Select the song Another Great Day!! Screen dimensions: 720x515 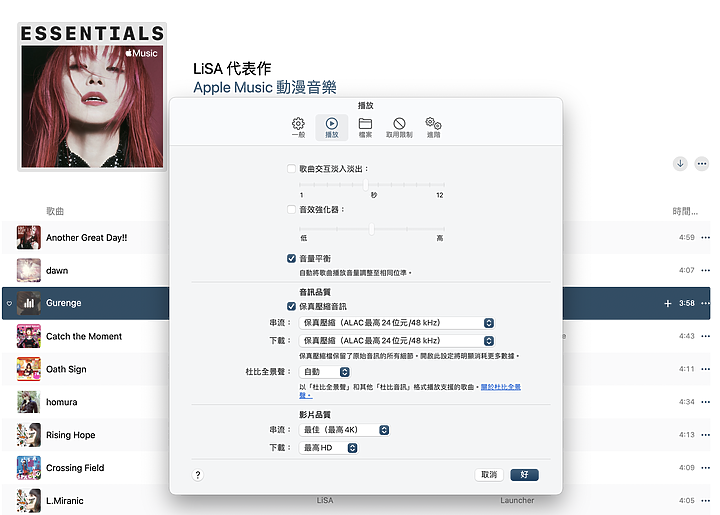(86, 238)
